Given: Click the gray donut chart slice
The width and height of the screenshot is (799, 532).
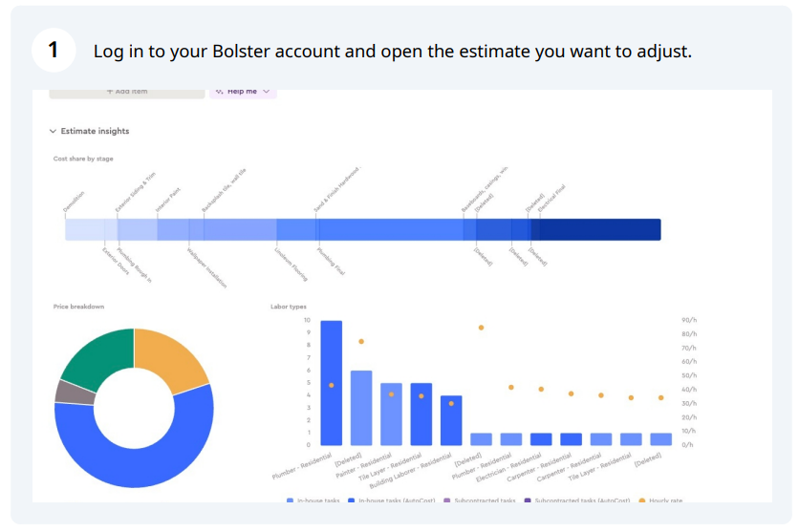Looking at the screenshot, I should click(x=75, y=393).
